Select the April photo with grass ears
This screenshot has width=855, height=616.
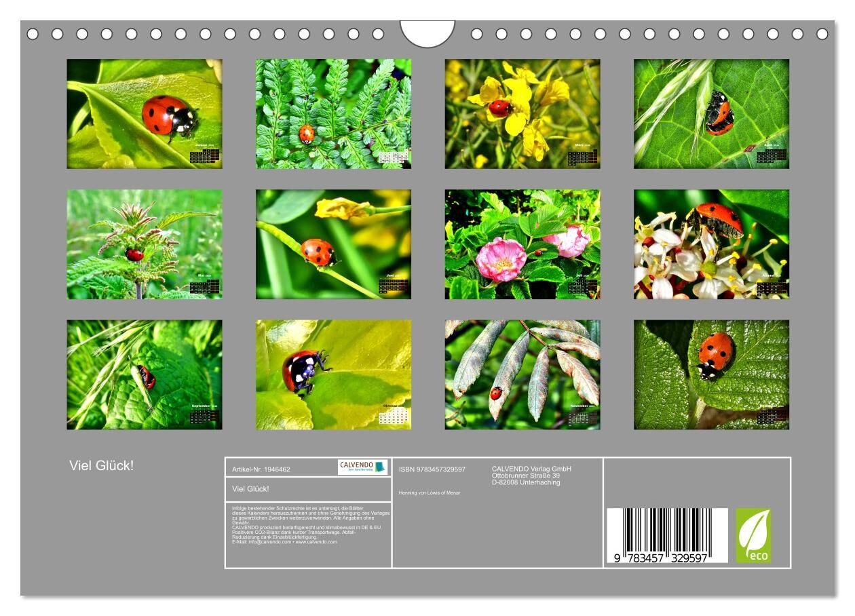point(711,113)
